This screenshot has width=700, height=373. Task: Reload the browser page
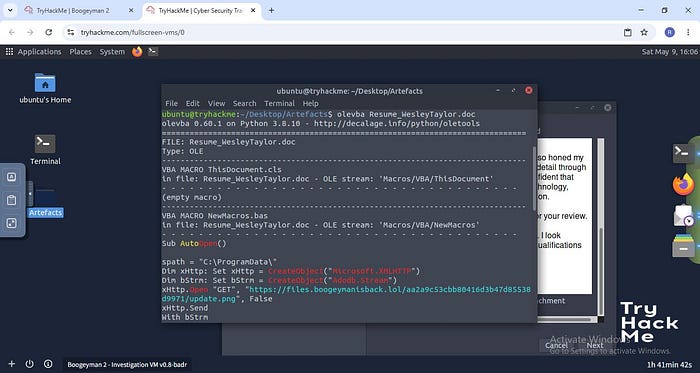click(49, 32)
